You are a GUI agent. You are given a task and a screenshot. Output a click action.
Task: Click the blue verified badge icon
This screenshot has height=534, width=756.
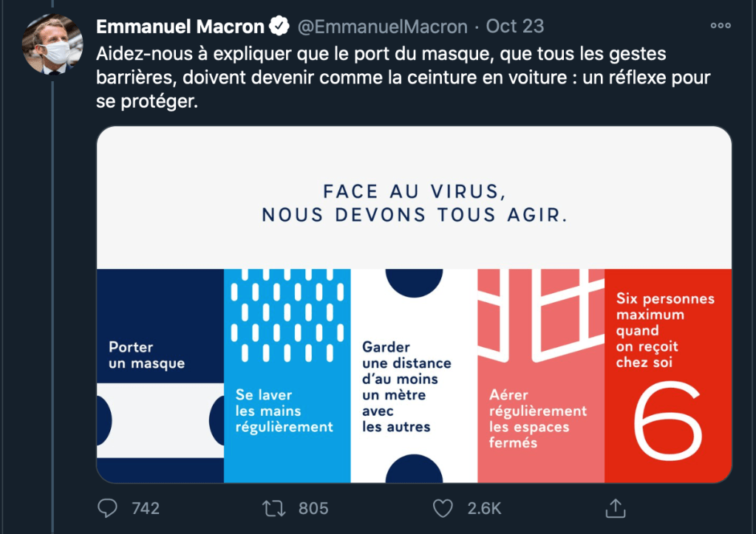pos(279,27)
